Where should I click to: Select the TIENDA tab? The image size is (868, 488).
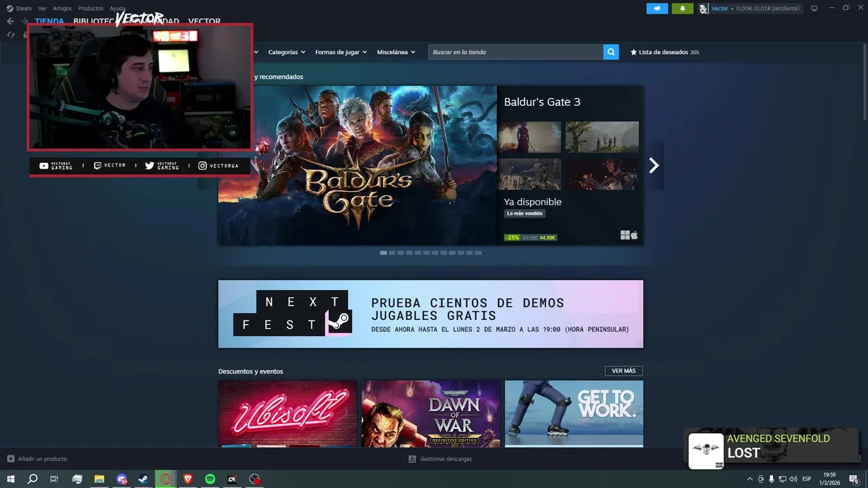click(50, 21)
